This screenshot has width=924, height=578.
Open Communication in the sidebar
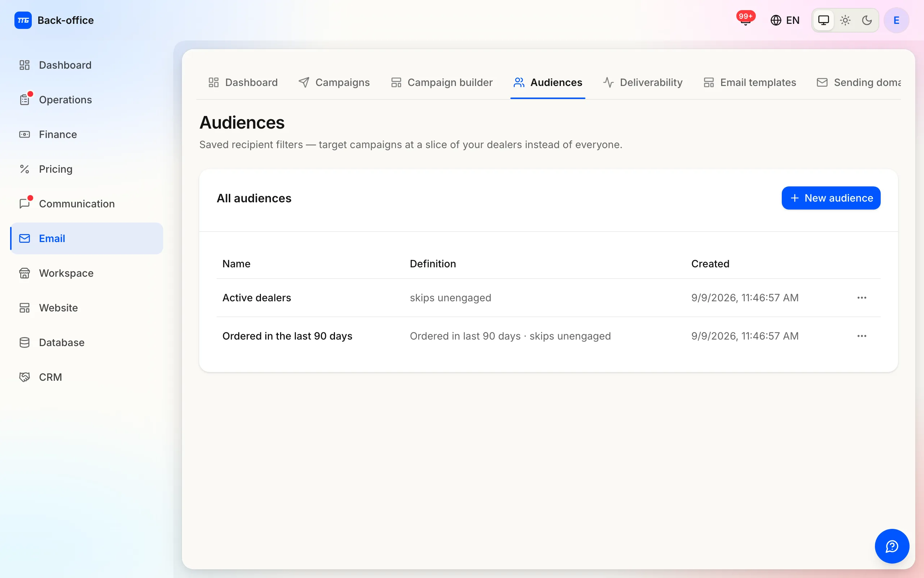[x=87, y=204]
